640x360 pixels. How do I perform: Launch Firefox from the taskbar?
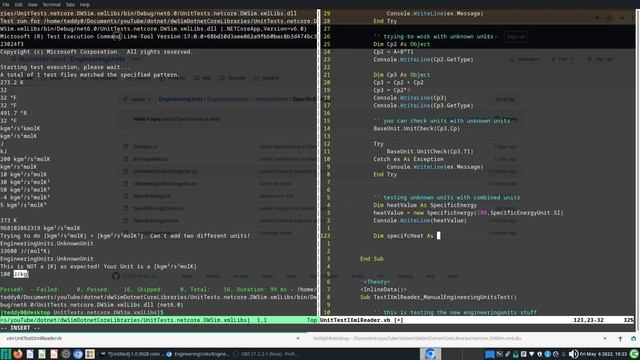coord(18,354)
